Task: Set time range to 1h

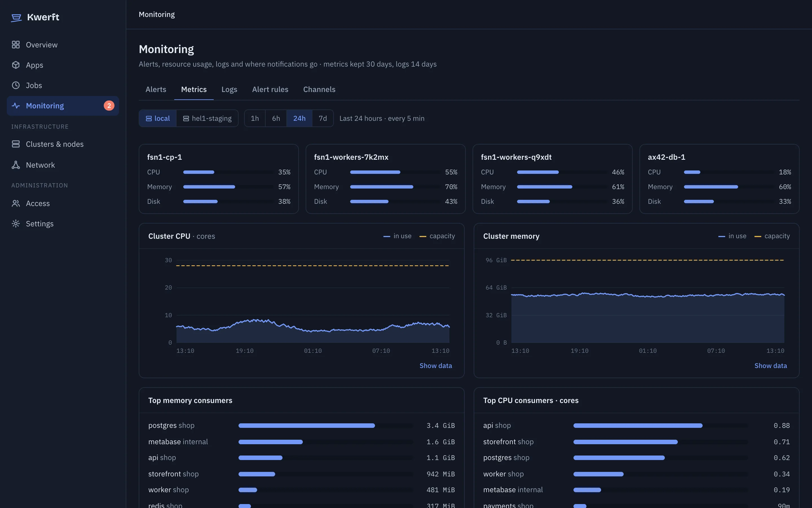Action: click(255, 118)
